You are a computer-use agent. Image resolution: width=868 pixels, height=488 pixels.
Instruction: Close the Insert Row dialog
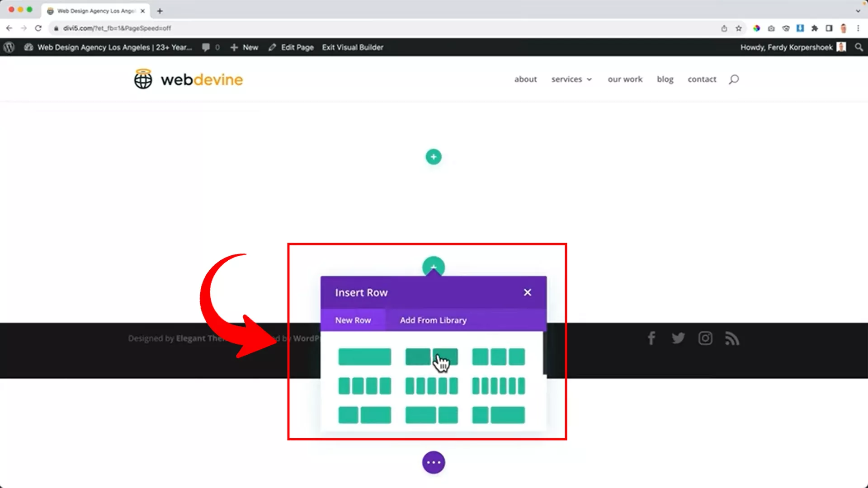[x=527, y=292]
